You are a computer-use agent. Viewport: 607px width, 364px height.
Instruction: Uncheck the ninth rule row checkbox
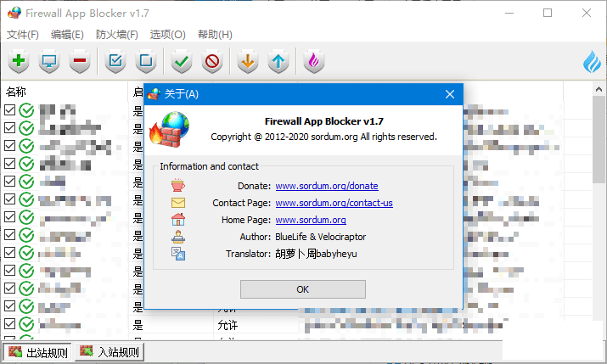tap(10, 252)
